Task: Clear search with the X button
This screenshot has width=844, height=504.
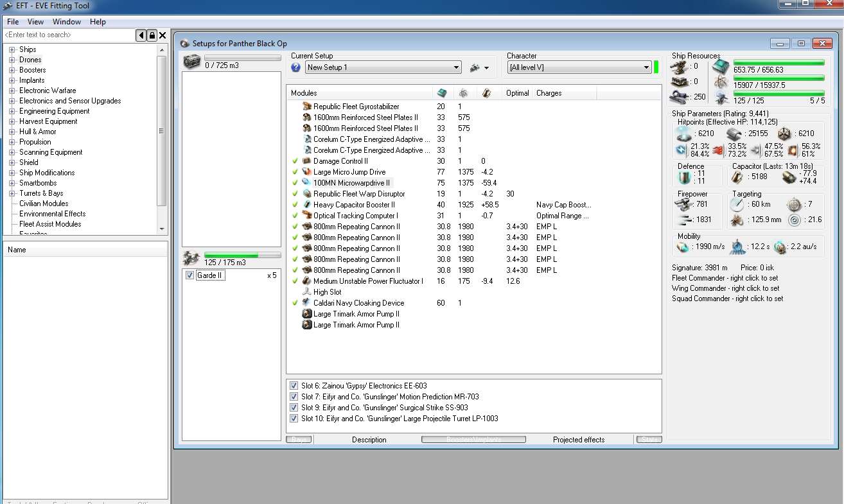Action: tap(163, 35)
